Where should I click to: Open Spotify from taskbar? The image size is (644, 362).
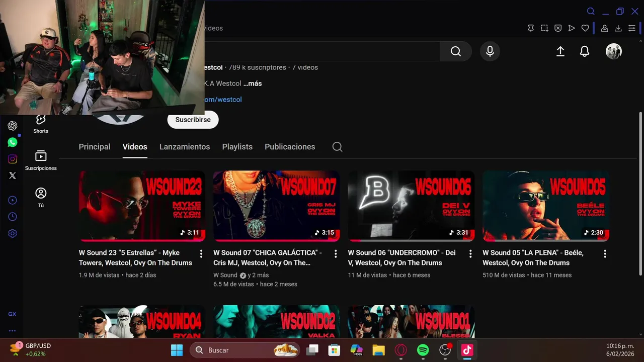click(423, 350)
